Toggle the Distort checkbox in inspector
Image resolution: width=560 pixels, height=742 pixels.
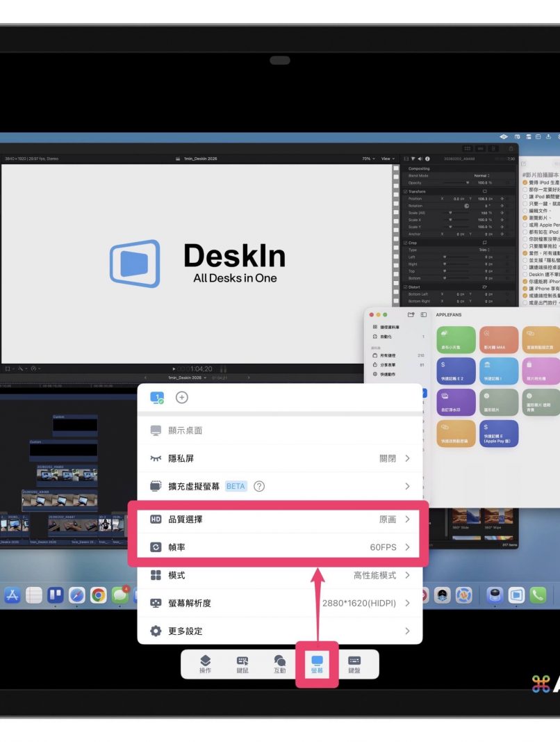pos(406,286)
